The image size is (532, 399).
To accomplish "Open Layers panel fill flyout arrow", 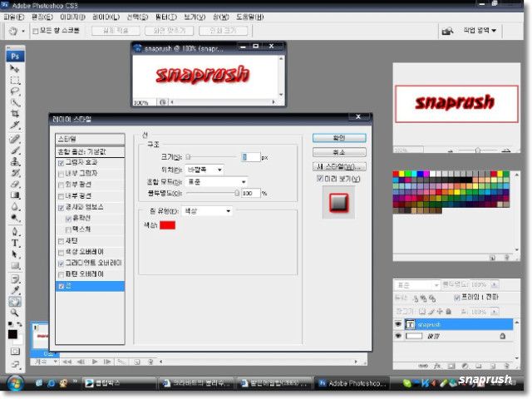I will tap(495, 312).
